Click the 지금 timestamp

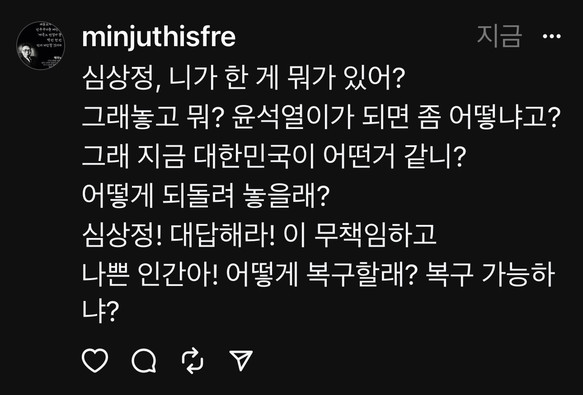tap(500, 36)
